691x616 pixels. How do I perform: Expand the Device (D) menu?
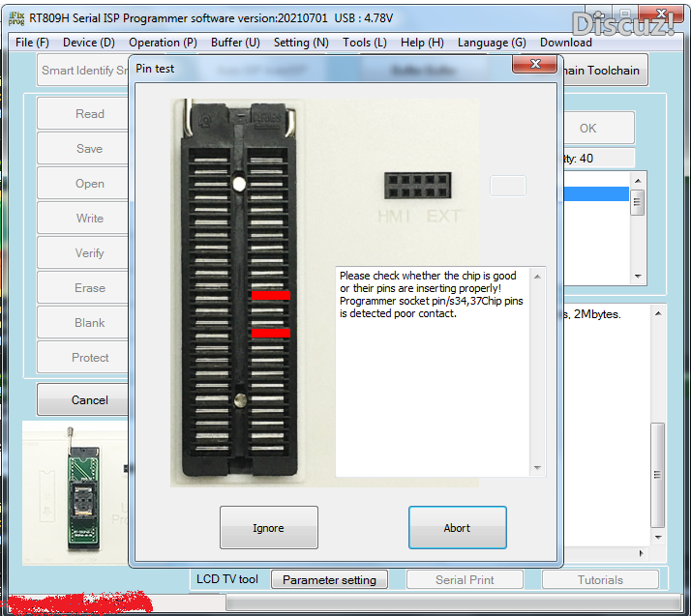coord(88,43)
